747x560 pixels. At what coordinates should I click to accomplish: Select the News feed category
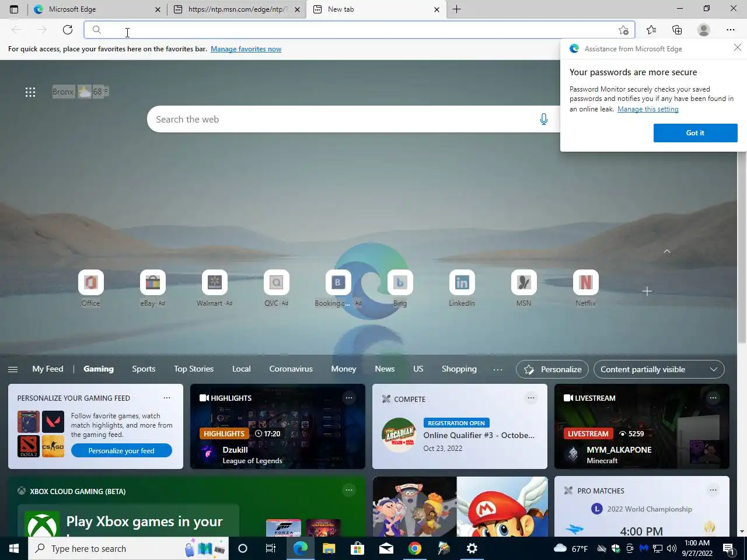pyautogui.click(x=385, y=369)
